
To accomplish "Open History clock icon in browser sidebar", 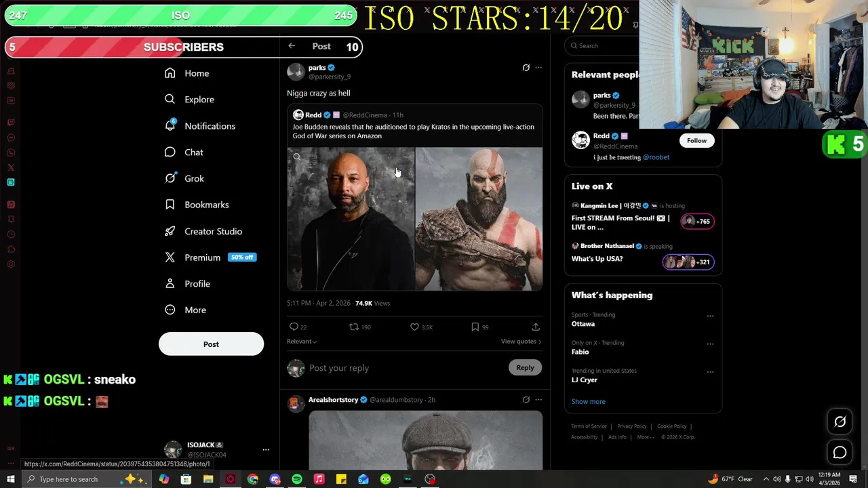I will 11,235.
